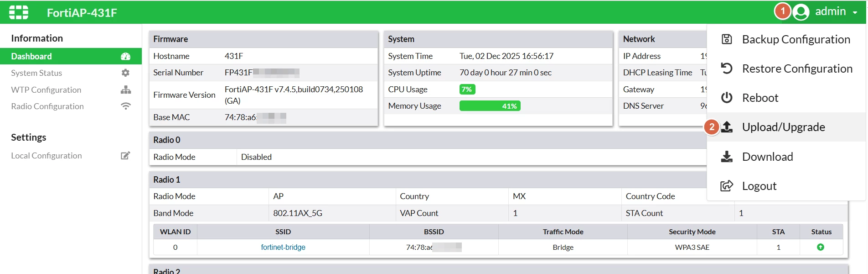Click the Memory Usage 41% progress bar
This screenshot has height=274, width=868.
(x=490, y=106)
